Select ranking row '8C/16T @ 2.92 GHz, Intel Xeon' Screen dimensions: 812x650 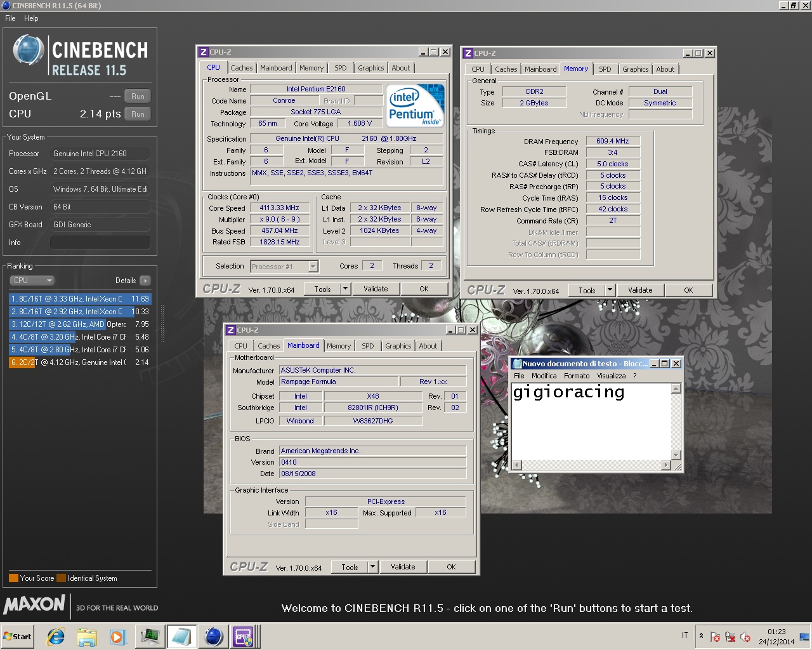[x=80, y=312]
